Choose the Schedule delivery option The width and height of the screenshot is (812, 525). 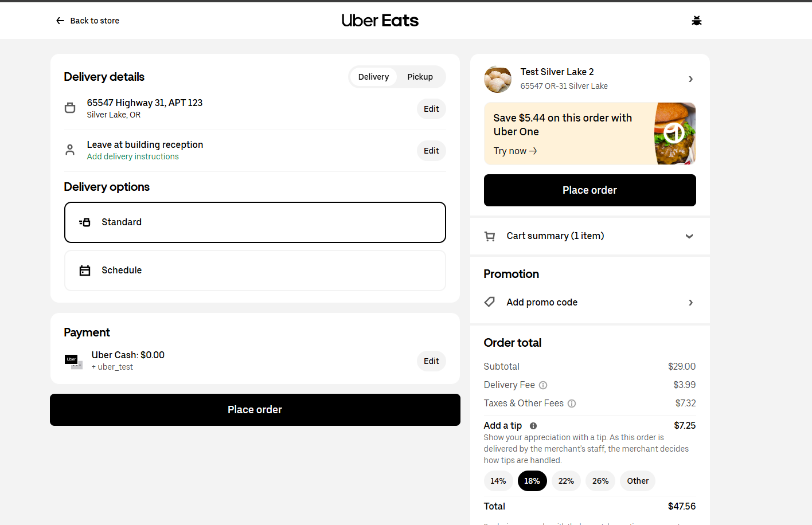tap(255, 271)
